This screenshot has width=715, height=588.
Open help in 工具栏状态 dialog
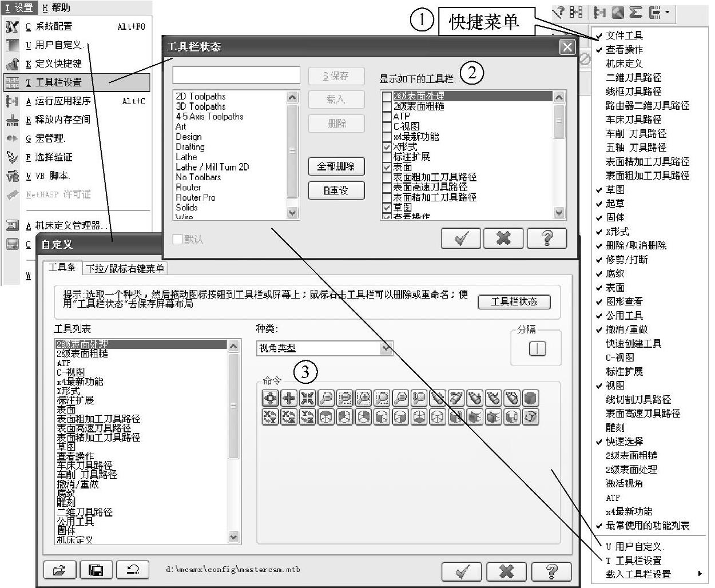pos(547,238)
